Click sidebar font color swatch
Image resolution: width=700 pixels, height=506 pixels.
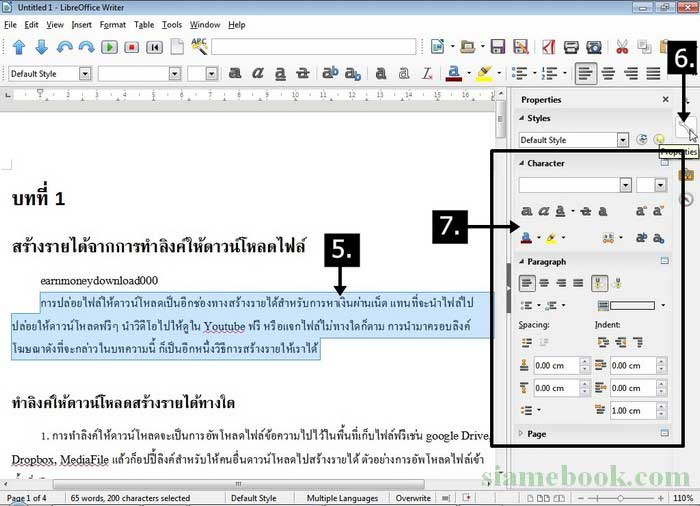coord(526,238)
